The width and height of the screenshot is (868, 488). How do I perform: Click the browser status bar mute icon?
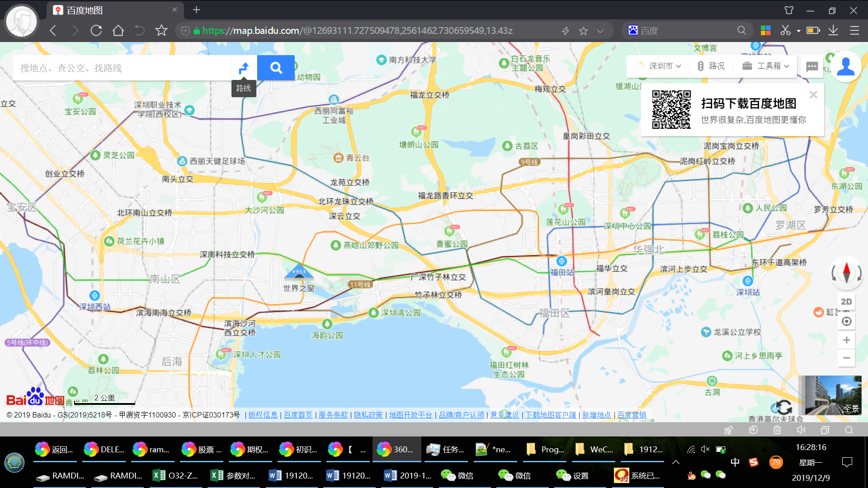[801, 430]
